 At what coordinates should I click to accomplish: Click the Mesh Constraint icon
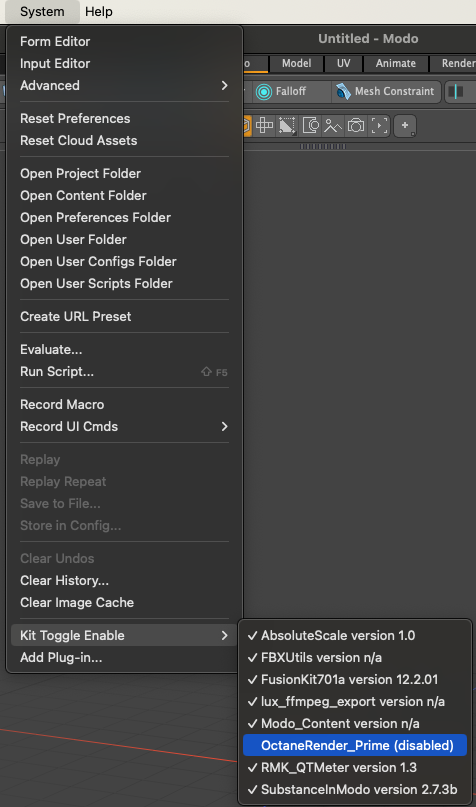pyautogui.click(x=343, y=92)
